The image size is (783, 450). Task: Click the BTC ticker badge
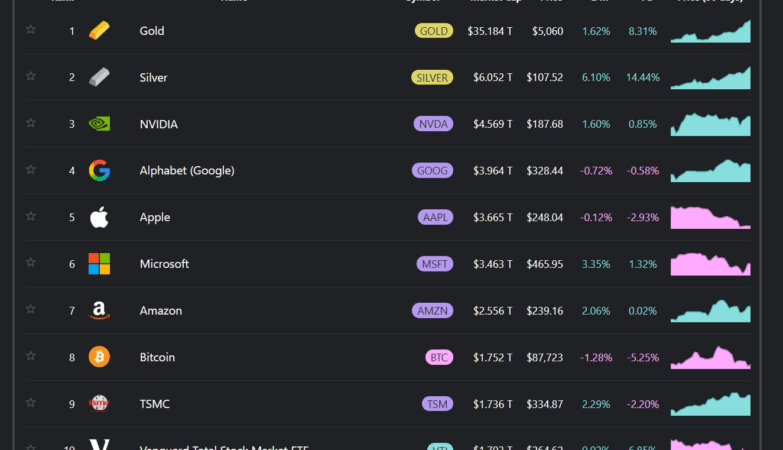click(x=438, y=357)
